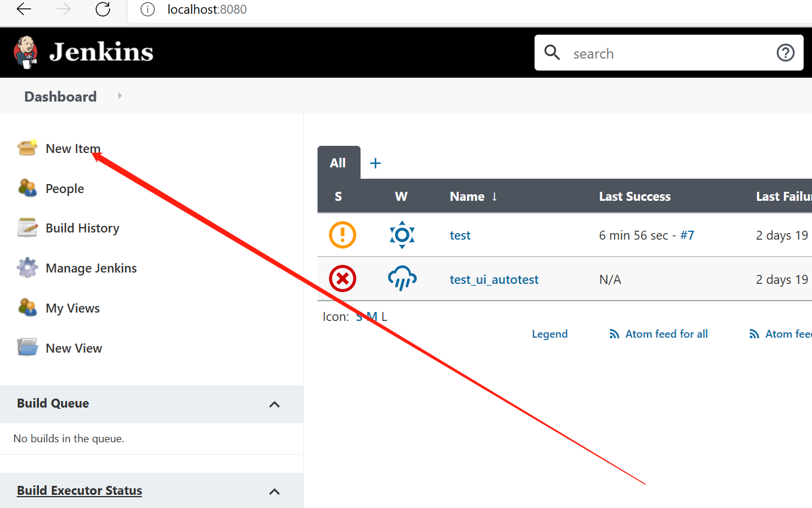812x508 pixels.
Task: Click the Build History notepad icon
Action: [x=28, y=228]
